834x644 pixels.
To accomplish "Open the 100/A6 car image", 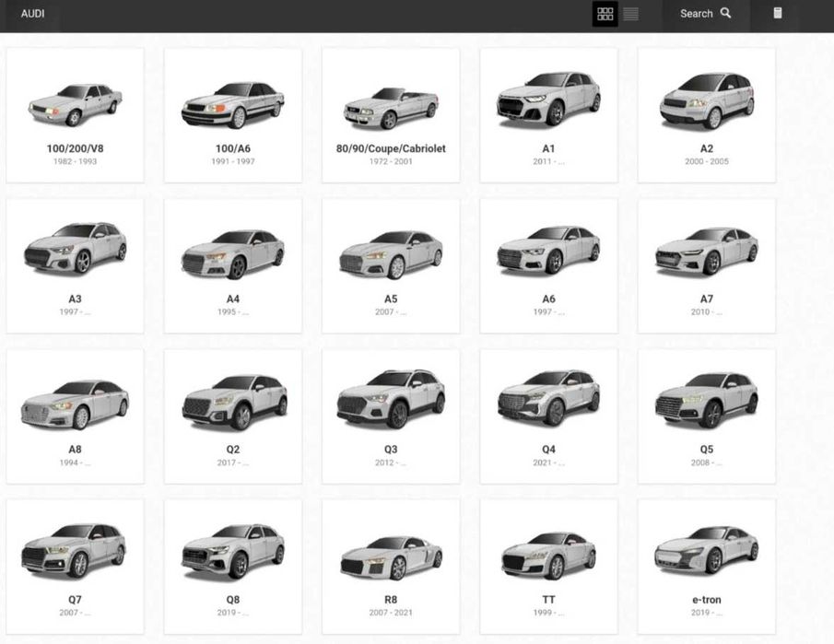I will pyautogui.click(x=233, y=105).
